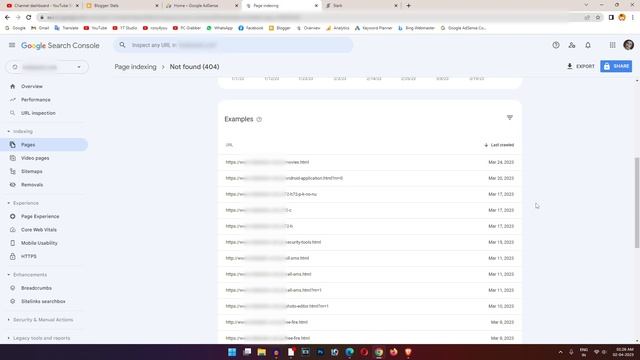Click the Inspect any URL search field
The width and height of the screenshot is (640, 360).
[233, 45]
